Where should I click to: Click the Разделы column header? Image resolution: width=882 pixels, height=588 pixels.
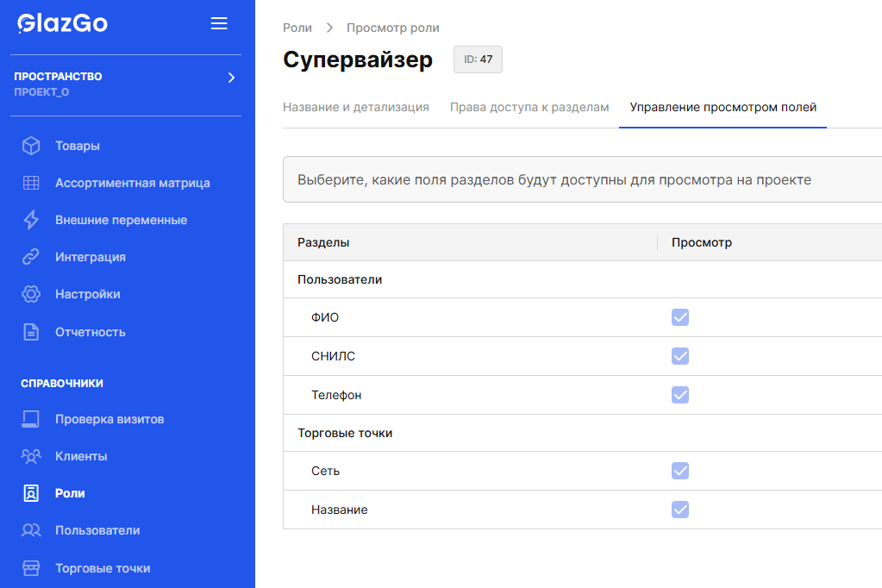point(323,242)
